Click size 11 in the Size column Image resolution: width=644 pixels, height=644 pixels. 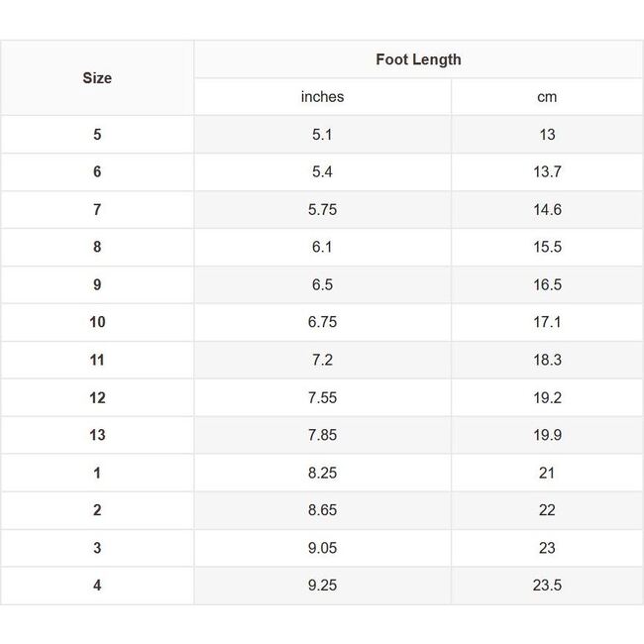point(97,361)
